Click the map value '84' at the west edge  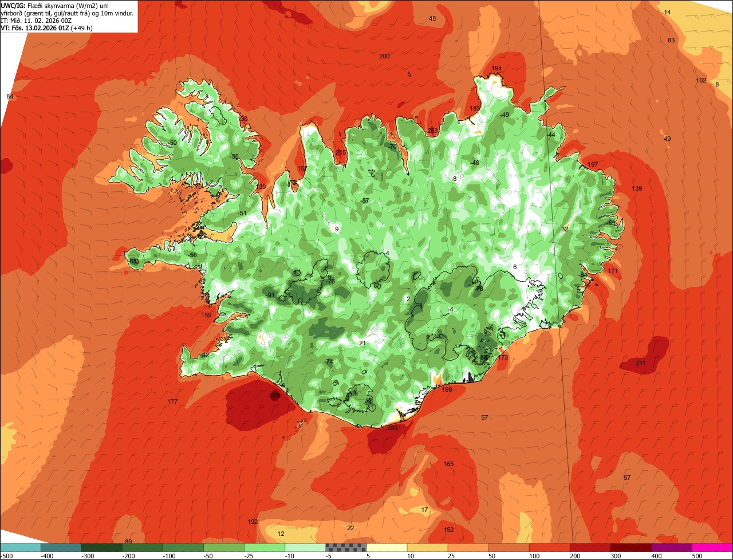point(10,96)
